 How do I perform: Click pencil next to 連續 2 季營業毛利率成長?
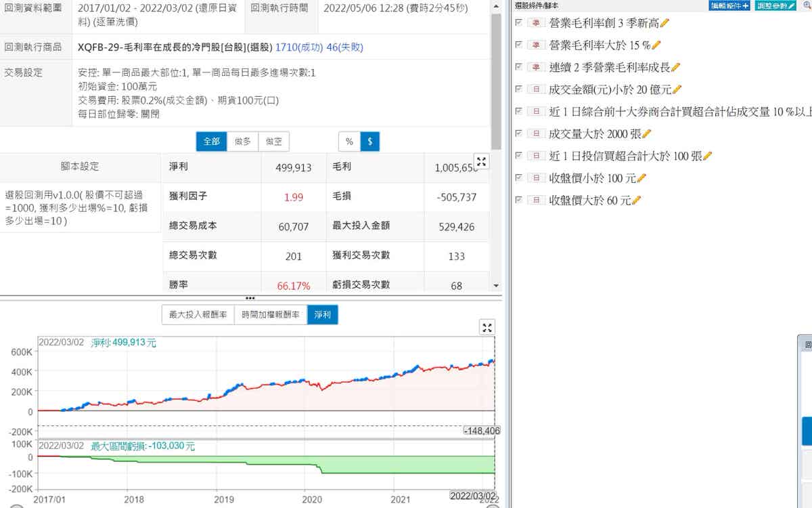675,67
